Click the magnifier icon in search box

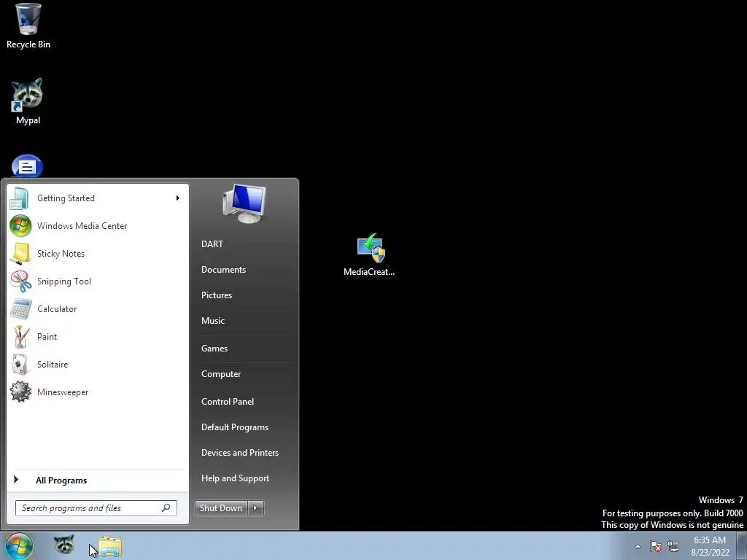(x=166, y=507)
